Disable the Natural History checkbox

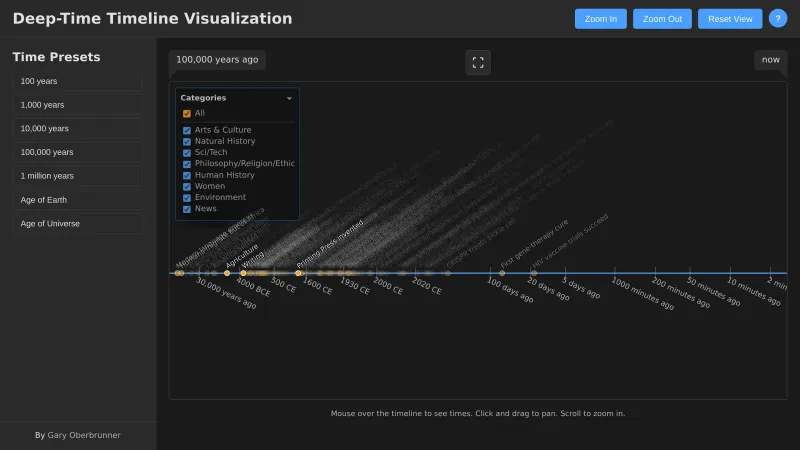(x=187, y=141)
